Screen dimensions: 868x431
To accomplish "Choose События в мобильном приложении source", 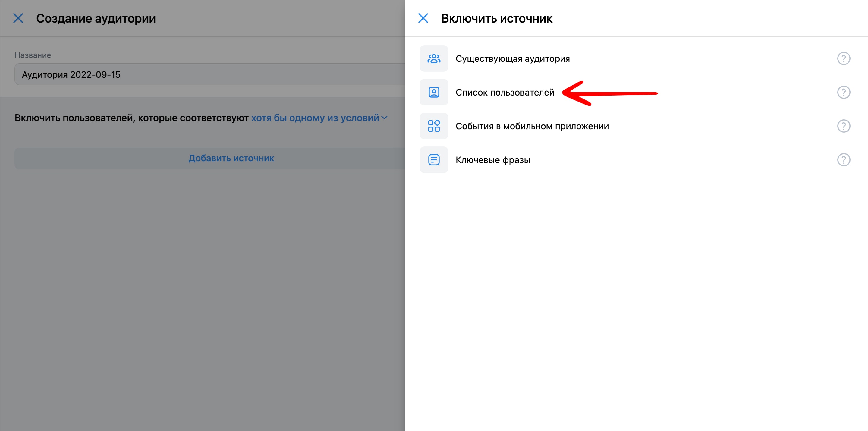I will pos(532,126).
